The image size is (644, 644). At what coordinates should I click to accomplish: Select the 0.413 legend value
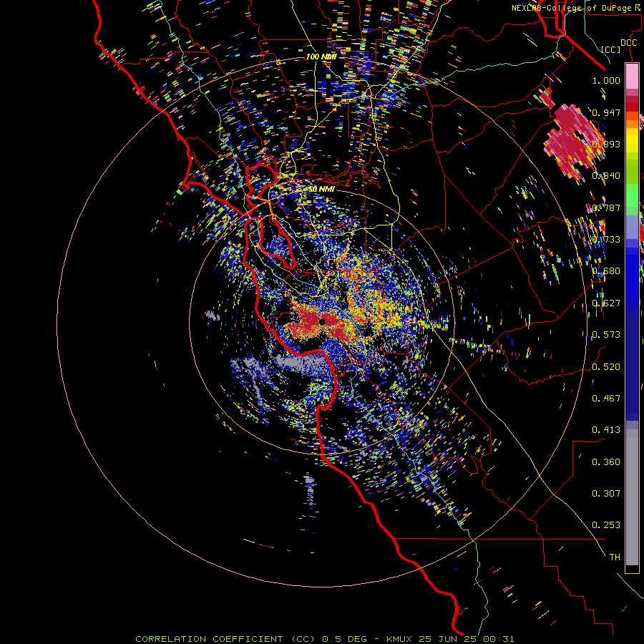click(x=606, y=429)
